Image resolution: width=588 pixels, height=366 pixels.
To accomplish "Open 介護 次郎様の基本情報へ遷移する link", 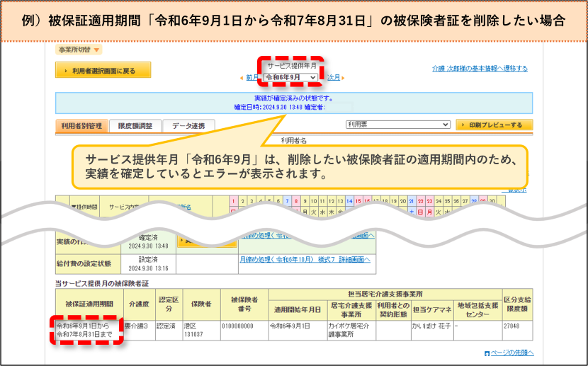I will coord(480,68).
